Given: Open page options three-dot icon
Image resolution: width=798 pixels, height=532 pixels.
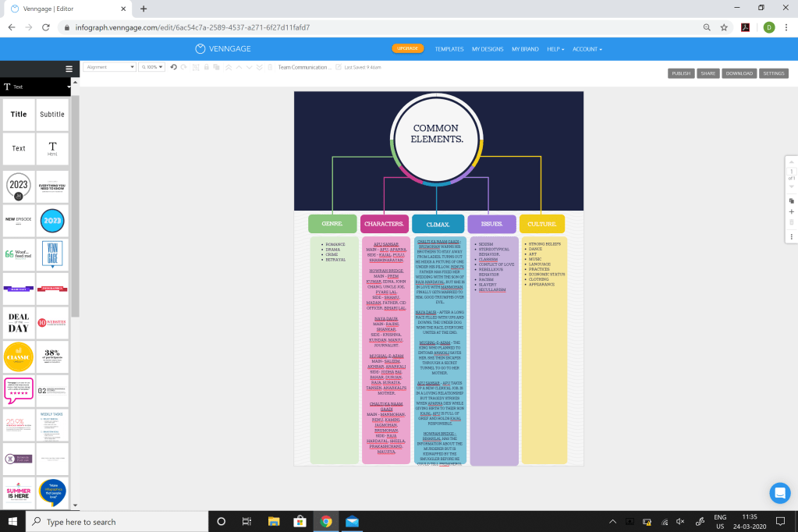Looking at the screenshot, I should point(792,236).
